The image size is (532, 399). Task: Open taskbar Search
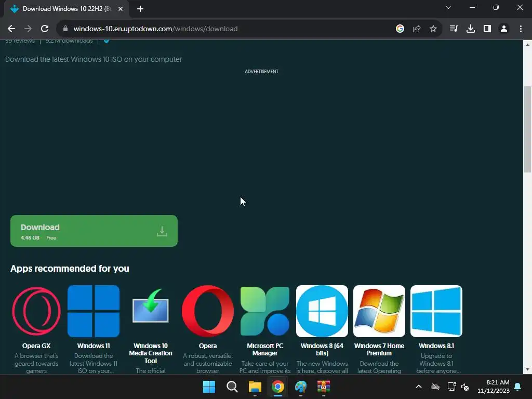point(232,387)
